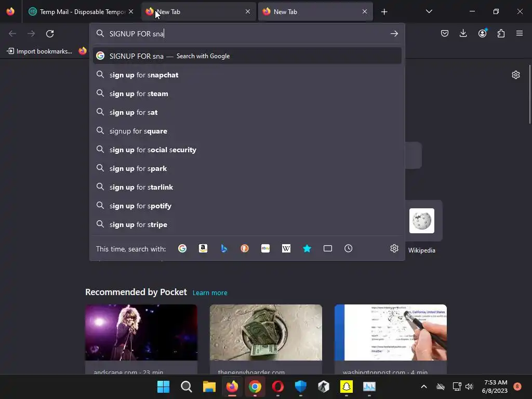Image resolution: width=532 pixels, height=399 pixels.
Task: Open the Extensions menu
Action: click(501, 33)
